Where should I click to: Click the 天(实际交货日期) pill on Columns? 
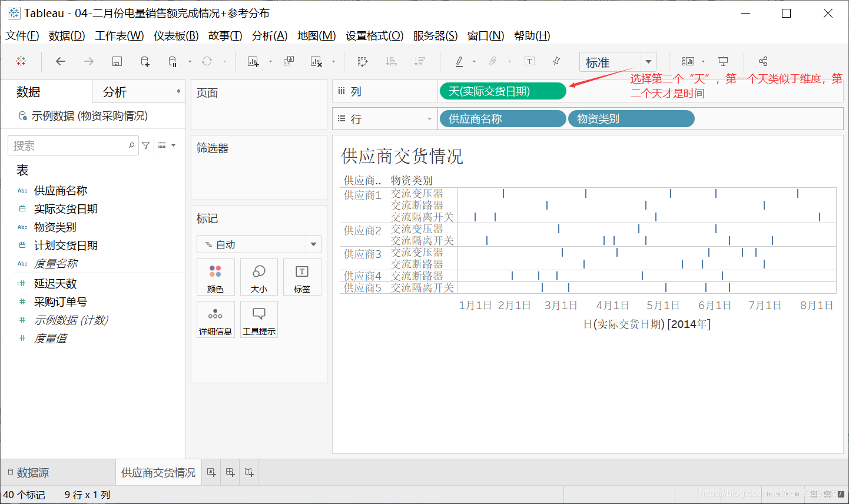point(503,91)
